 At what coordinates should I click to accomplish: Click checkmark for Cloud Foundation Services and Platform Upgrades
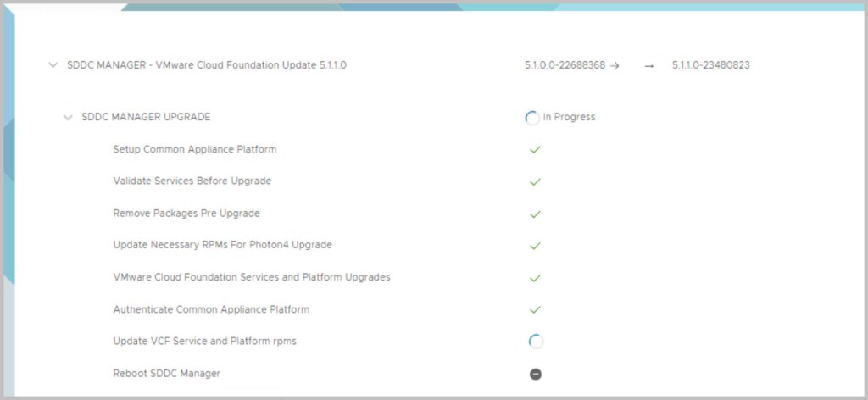click(535, 277)
